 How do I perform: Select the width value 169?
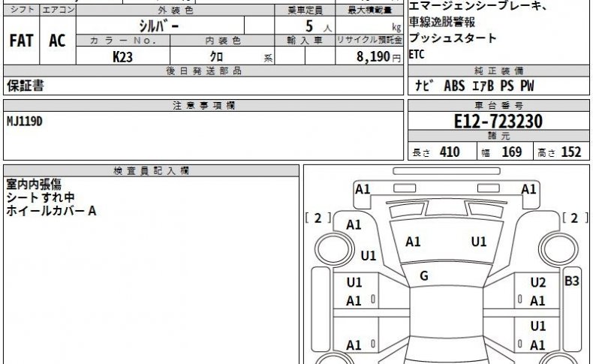pos(512,152)
